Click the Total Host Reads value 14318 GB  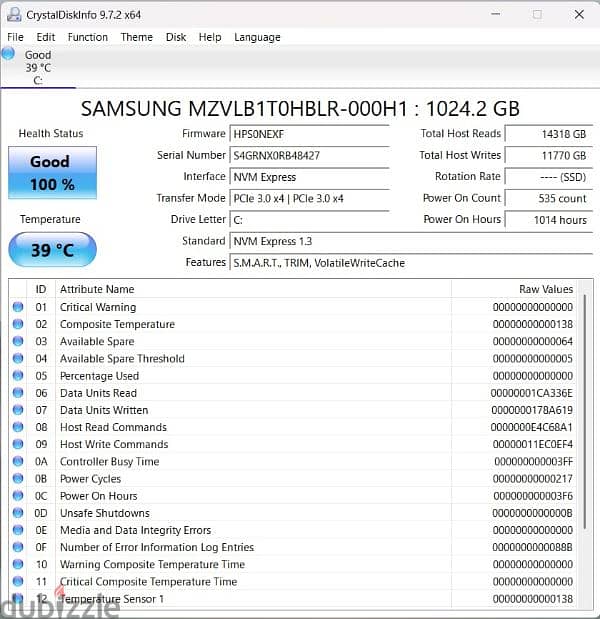(549, 134)
